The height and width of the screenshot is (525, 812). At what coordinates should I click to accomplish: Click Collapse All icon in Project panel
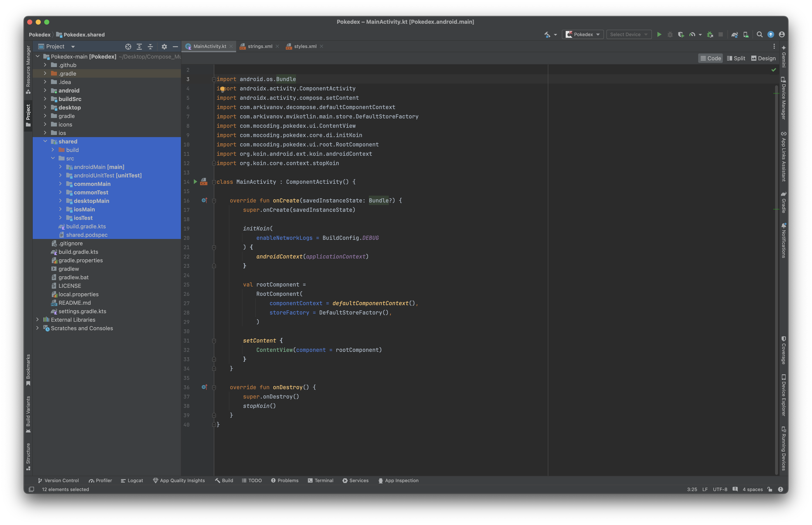coord(150,47)
